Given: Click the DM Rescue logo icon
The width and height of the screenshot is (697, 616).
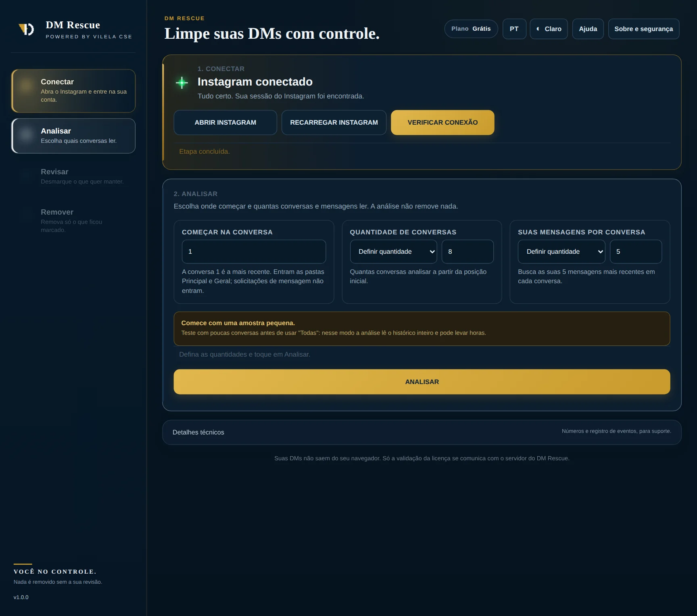Looking at the screenshot, I should (27, 29).
